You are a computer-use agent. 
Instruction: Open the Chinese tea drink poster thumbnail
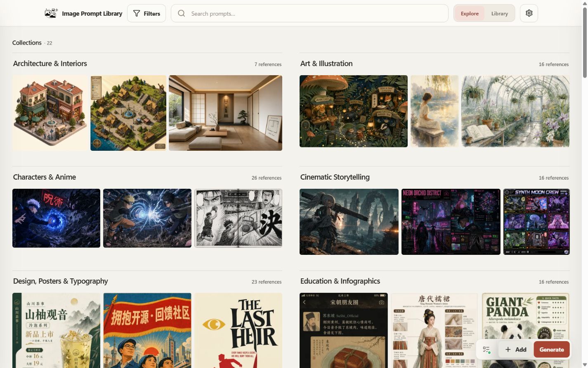[56, 330]
